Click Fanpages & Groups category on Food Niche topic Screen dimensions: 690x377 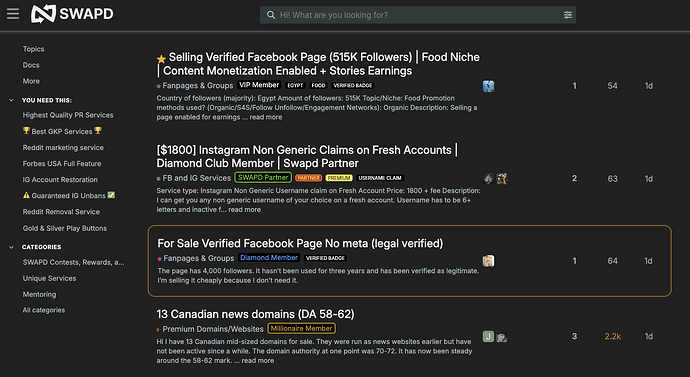[195, 85]
